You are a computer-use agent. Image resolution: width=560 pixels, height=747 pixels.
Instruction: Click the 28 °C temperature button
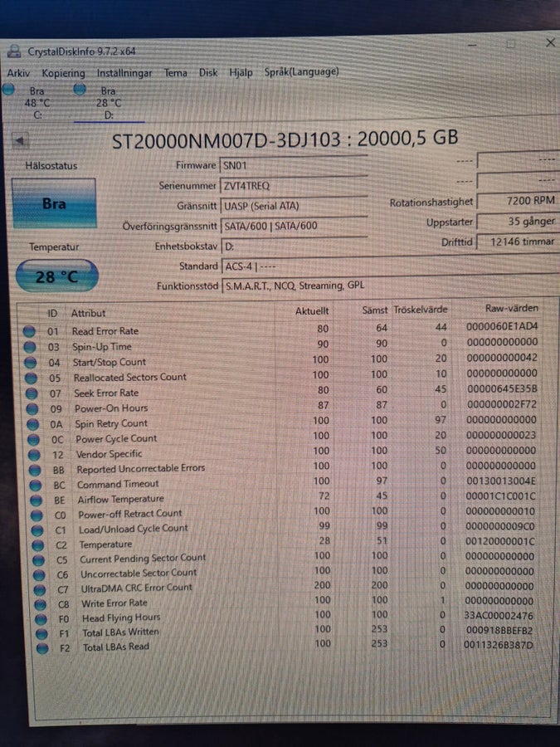[x=56, y=276]
